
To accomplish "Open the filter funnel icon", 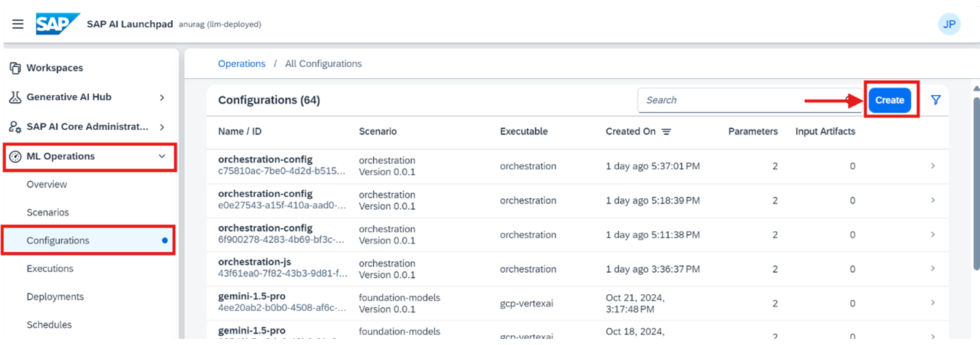I will [x=935, y=100].
